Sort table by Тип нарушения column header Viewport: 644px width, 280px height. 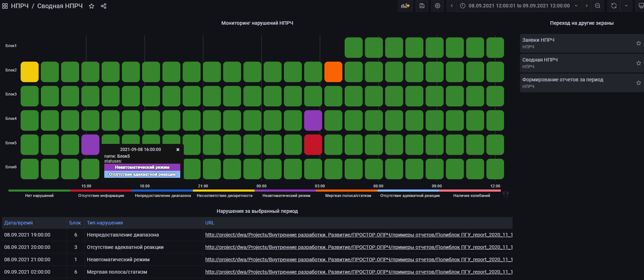click(x=105, y=223)
